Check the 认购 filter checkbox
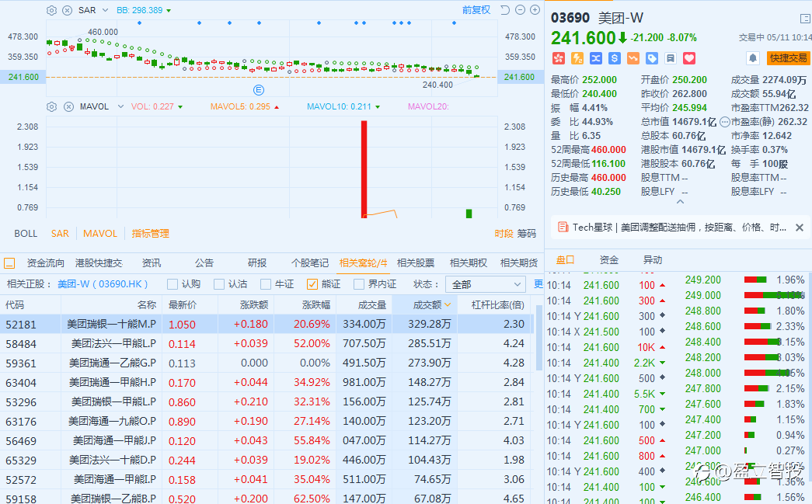The width and height of the screenshot is (812, 504). (x=173, y=284)
